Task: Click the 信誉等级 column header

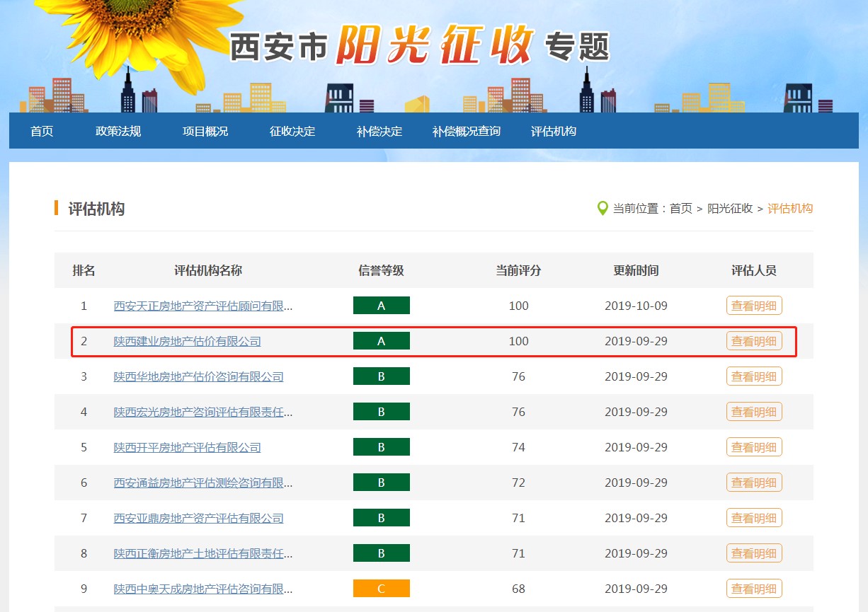Action: pos(381,270)
